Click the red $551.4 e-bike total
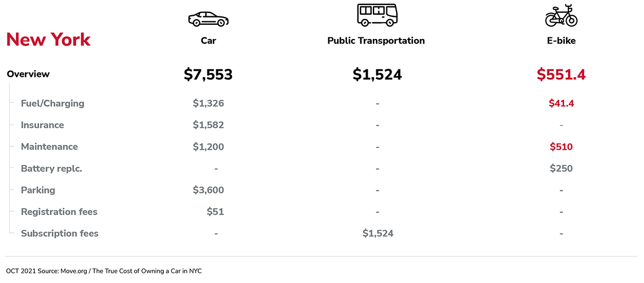 click(x=561, y=74)
